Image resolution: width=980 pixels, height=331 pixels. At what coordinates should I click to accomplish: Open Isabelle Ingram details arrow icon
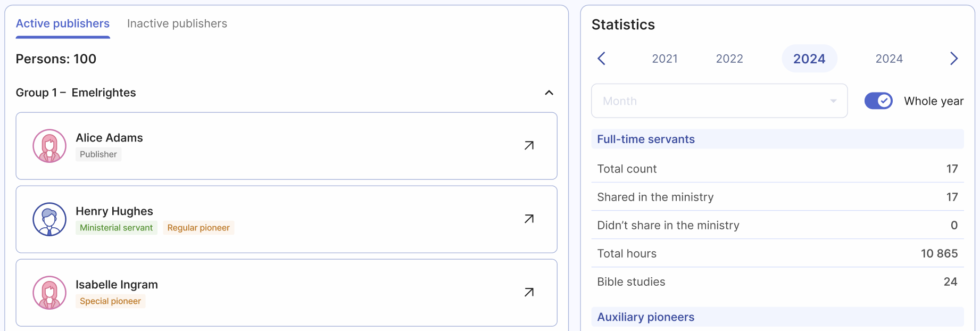(x=529, y=293)
